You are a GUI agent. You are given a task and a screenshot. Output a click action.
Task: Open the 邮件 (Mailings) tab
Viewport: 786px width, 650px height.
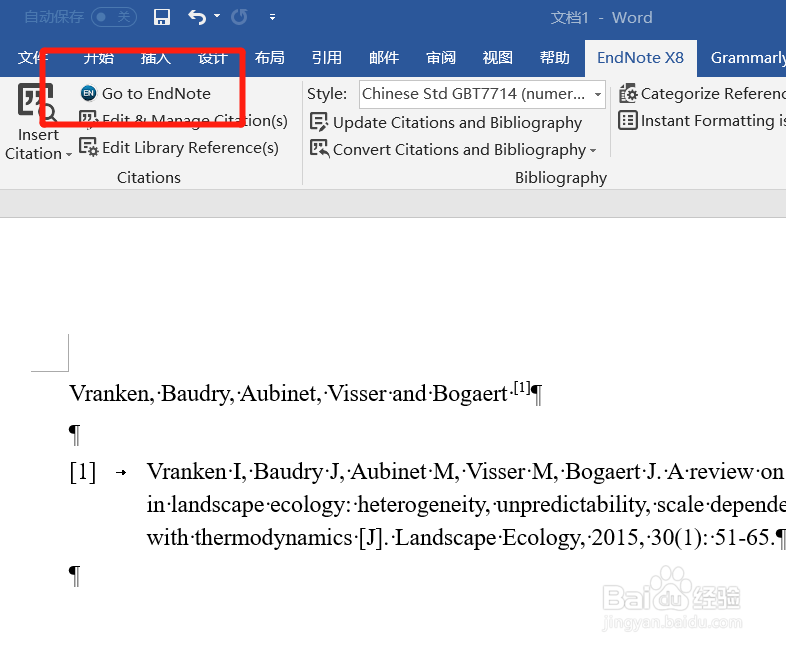384,58
